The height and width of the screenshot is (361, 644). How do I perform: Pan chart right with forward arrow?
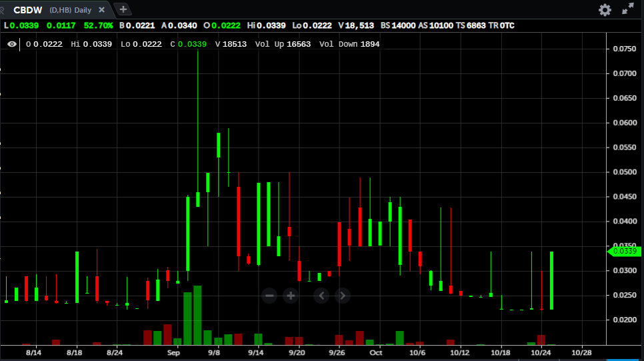[343, 296]
